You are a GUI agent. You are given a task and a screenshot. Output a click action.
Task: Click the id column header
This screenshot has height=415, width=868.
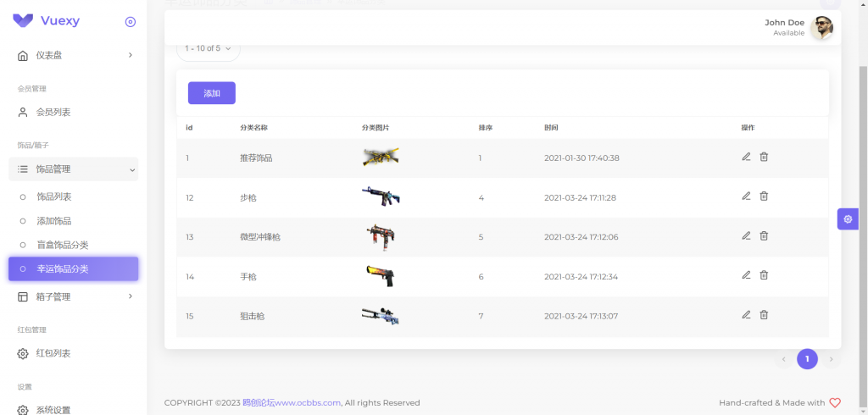tap(189, 128)
